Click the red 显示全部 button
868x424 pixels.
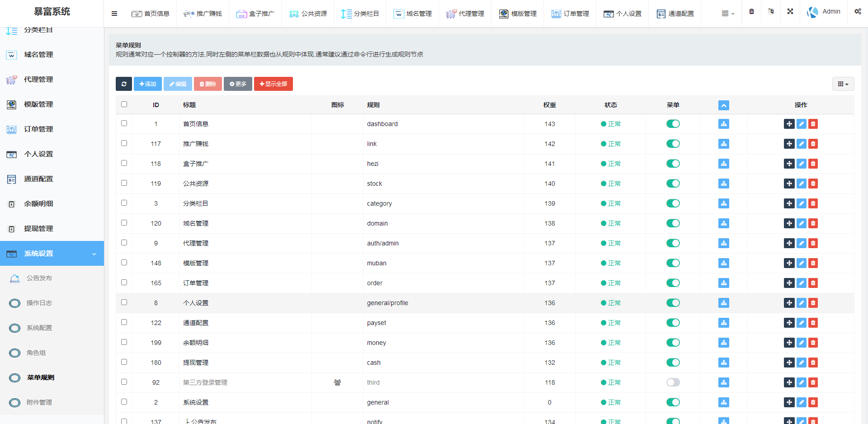tap(273, 84)
